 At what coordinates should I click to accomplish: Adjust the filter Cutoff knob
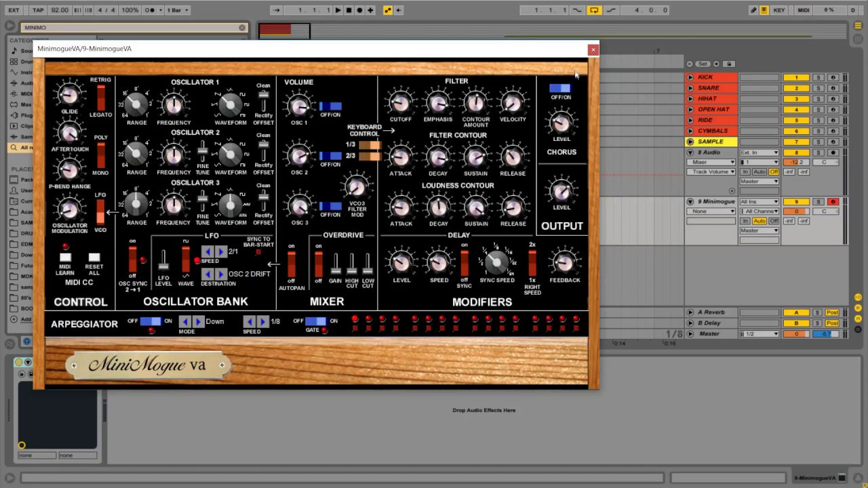400,102
